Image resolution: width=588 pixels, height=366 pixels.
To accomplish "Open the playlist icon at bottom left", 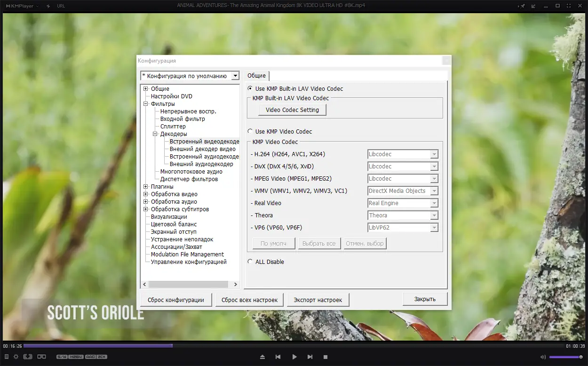I will [x=7, y=357].
